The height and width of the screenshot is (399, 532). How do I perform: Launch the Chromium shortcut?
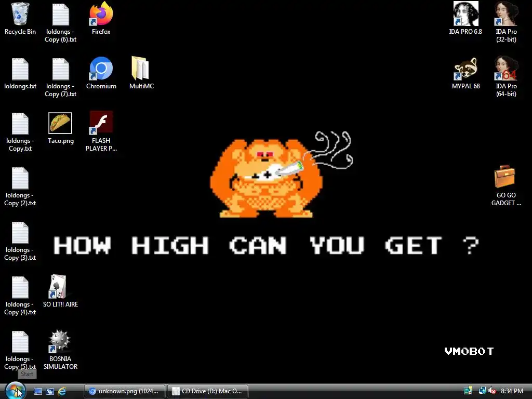pos(101,73)
